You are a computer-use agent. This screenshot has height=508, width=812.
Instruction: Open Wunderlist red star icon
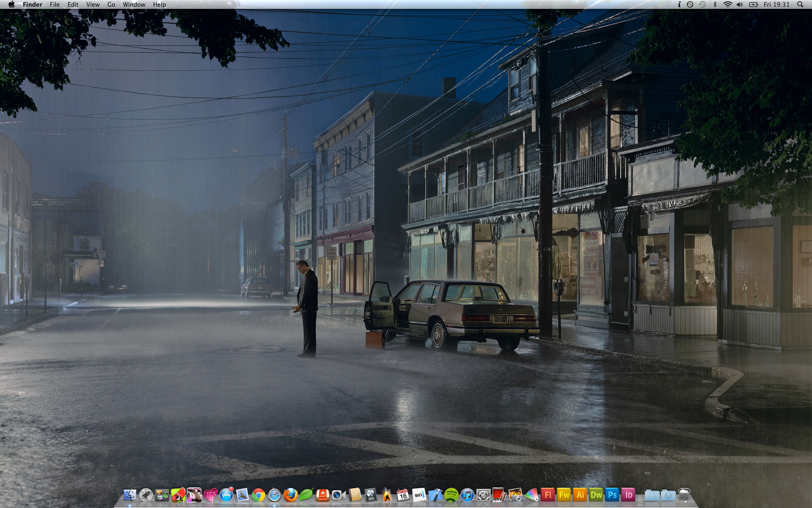click(322, 494)
